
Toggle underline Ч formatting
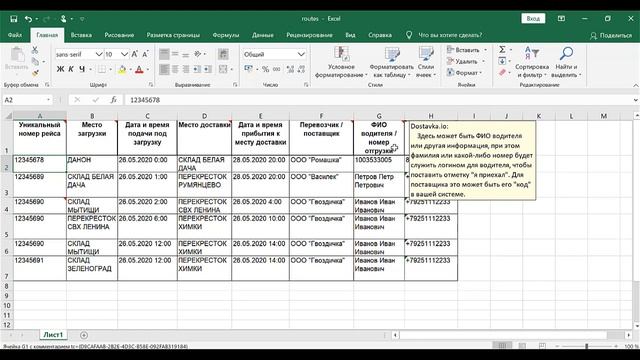82,69
